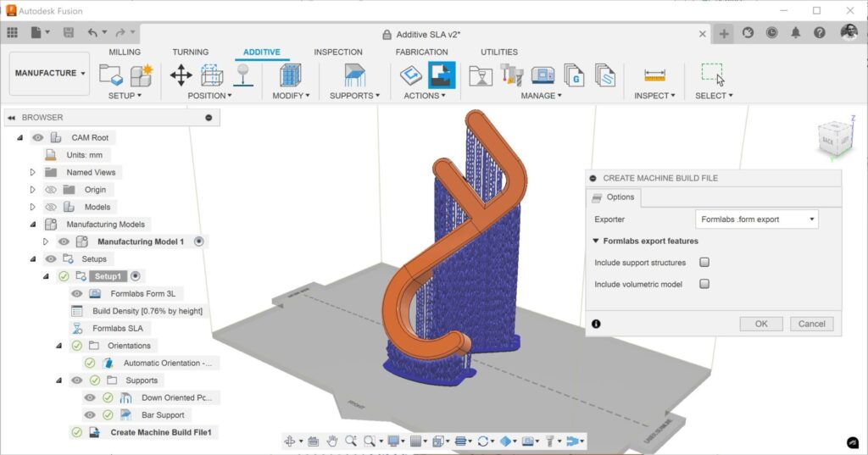This screenshot has height=455, width=868.
Task: Select Formlabs Form 3L machine item
Action: pyautogui.click(x=142, y=293)
